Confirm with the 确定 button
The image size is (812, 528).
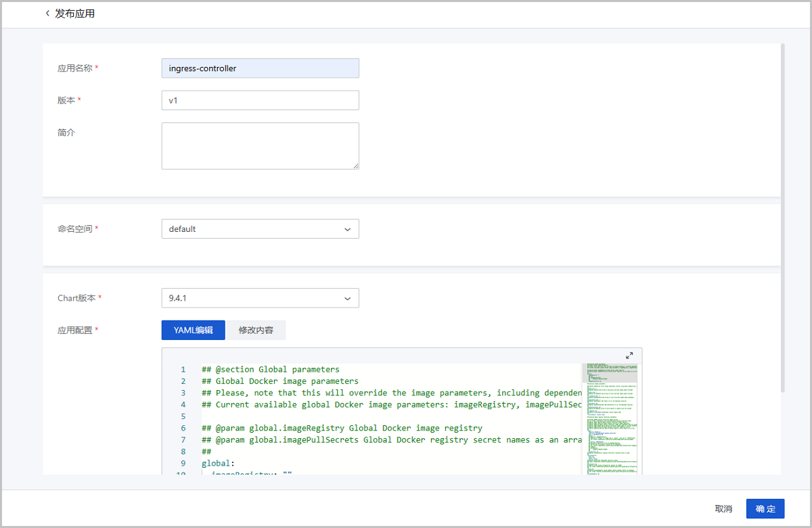pos(765,508)
